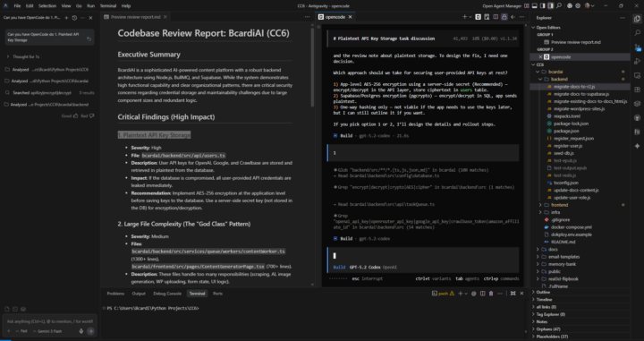Customize layout icon in the title bar

coord(527,5)
